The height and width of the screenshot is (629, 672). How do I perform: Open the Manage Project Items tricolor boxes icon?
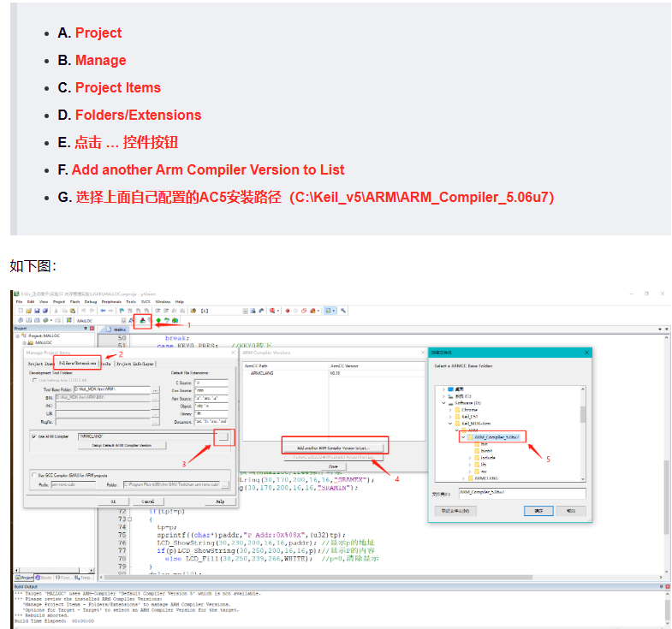tap(142, 321)
